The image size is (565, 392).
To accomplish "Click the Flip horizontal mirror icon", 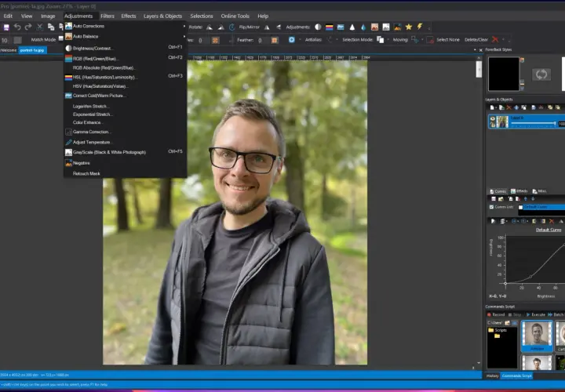I will (267, 27).
